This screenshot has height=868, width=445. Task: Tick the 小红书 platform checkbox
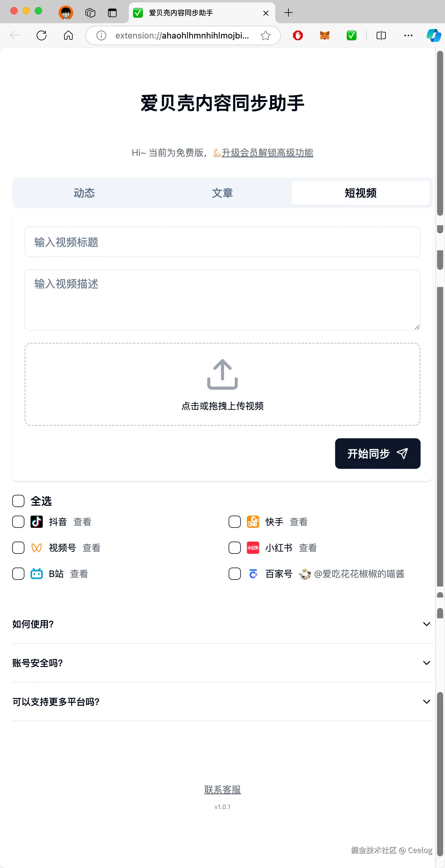235,548
